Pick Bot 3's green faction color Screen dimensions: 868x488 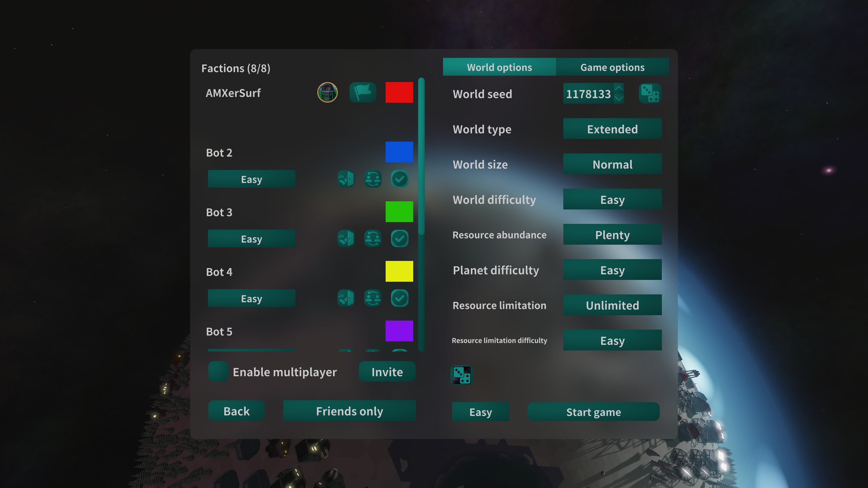pos(399,211)
